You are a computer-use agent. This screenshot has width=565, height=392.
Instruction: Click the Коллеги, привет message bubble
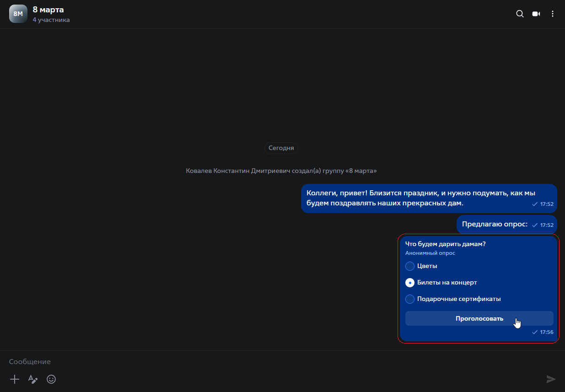(429, 198)
